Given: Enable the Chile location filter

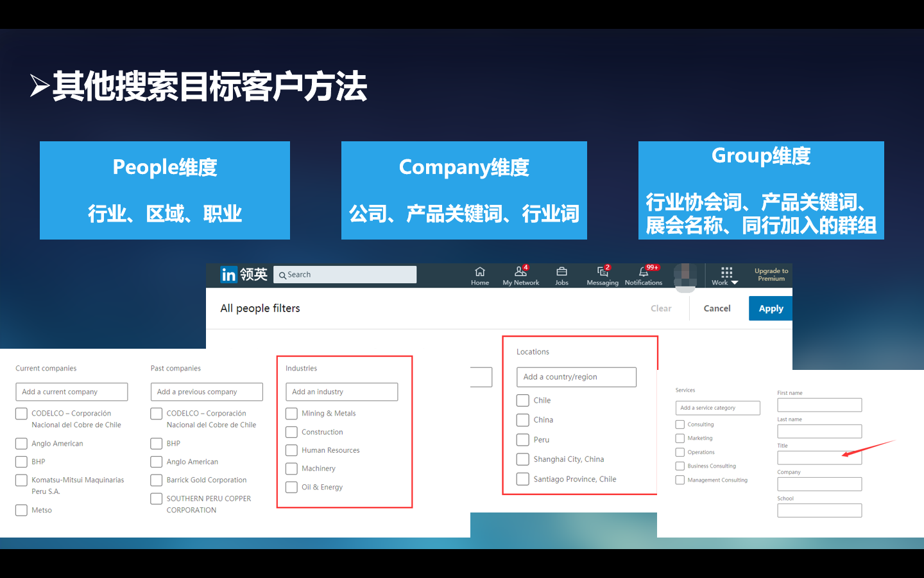Looking at the screenshot, I should point(522,400).
